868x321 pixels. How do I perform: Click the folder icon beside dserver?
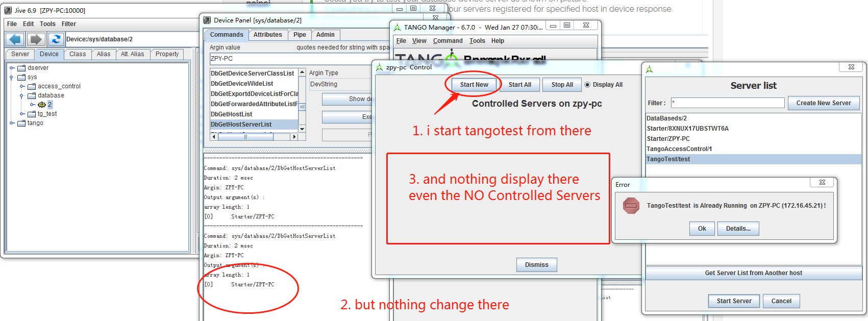(x=21, y=68)
